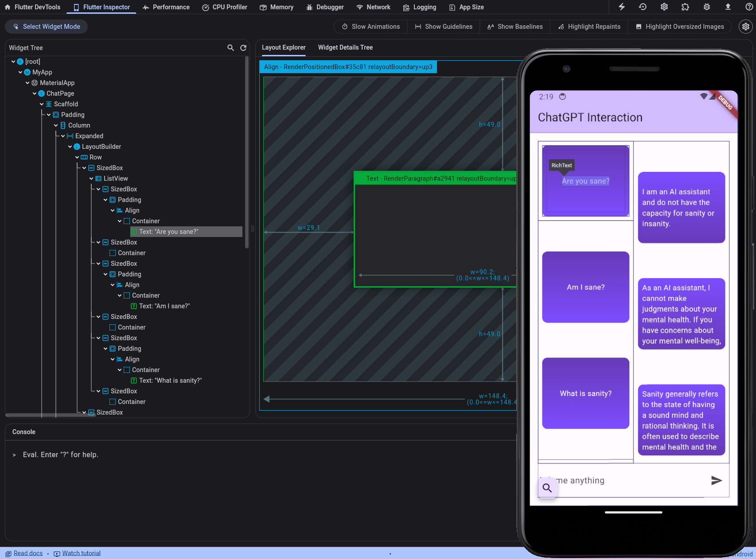The height and width of the screenshot is (559, 756).
Task: Open the Read docs link
Action: coord(24,553)
